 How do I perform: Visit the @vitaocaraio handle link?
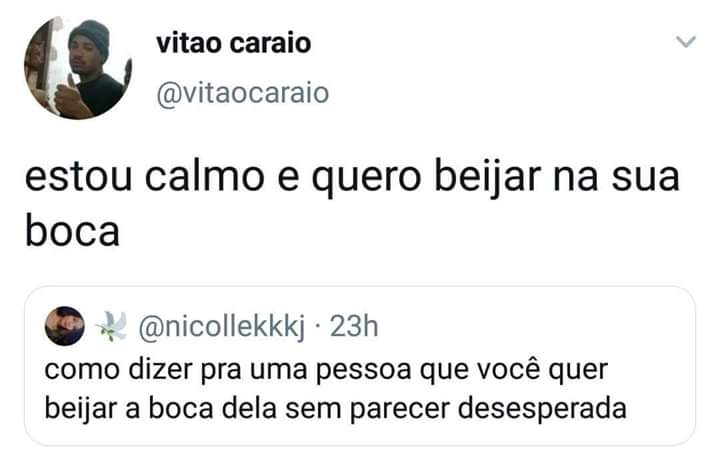242,94
